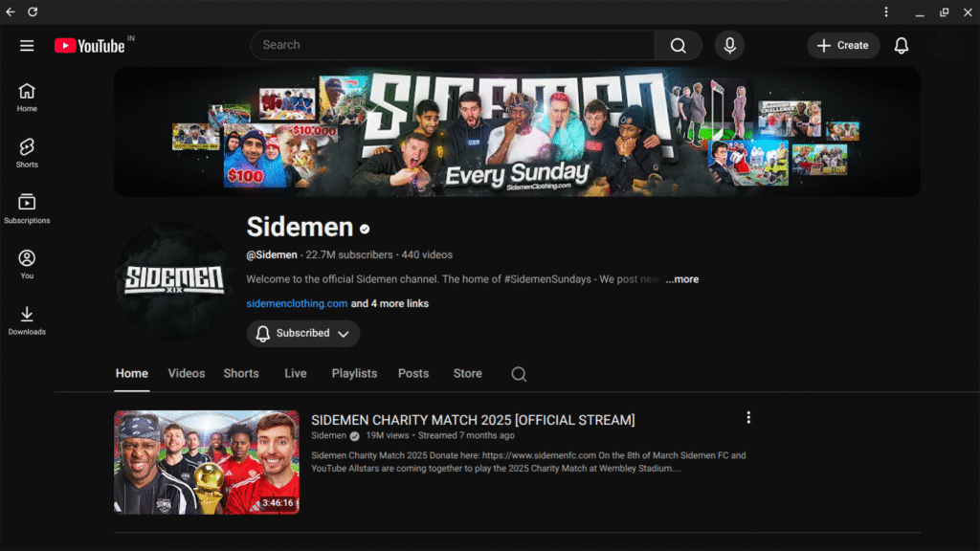Viewport: 980px width, 551px height.
Task: Open the Store tab
Action: point(467,373)
